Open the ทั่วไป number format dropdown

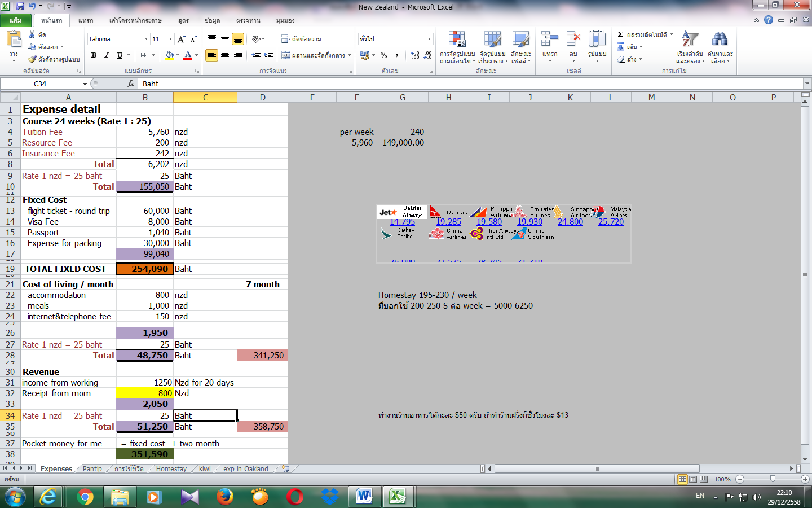coord(429,39)
